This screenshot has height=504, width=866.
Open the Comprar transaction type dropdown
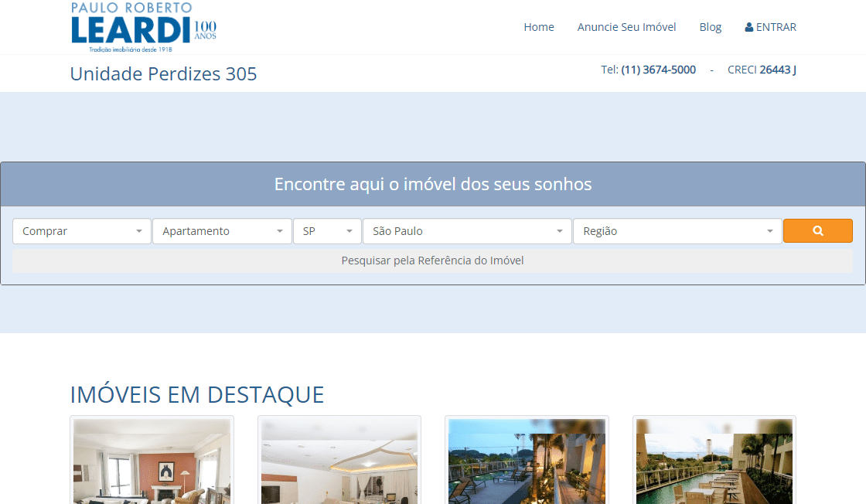(82, 231)
